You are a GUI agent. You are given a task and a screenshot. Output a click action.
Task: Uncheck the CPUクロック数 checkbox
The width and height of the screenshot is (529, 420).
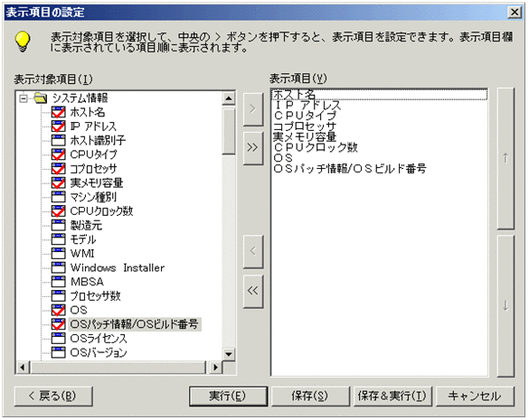click(x=59, y=211)
